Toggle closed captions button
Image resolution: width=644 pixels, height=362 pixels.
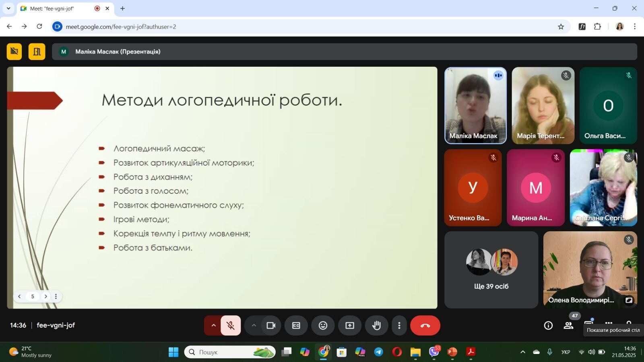click(296, 325)
